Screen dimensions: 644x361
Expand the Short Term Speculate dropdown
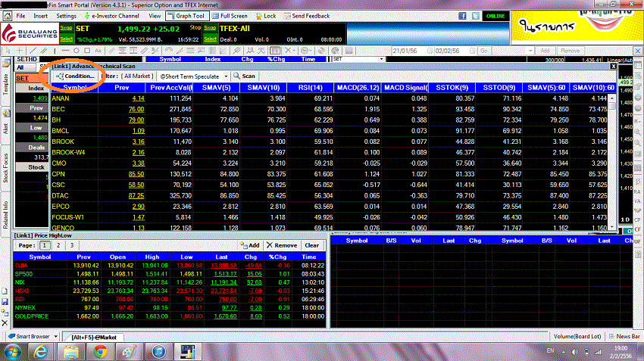point(226,76)
